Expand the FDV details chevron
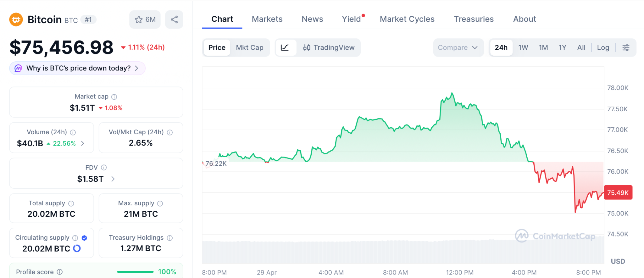 [x=113, y=179]
